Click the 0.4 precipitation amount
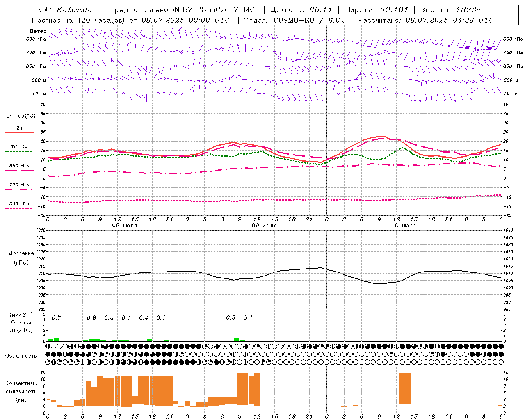 [x=144, y=318]
